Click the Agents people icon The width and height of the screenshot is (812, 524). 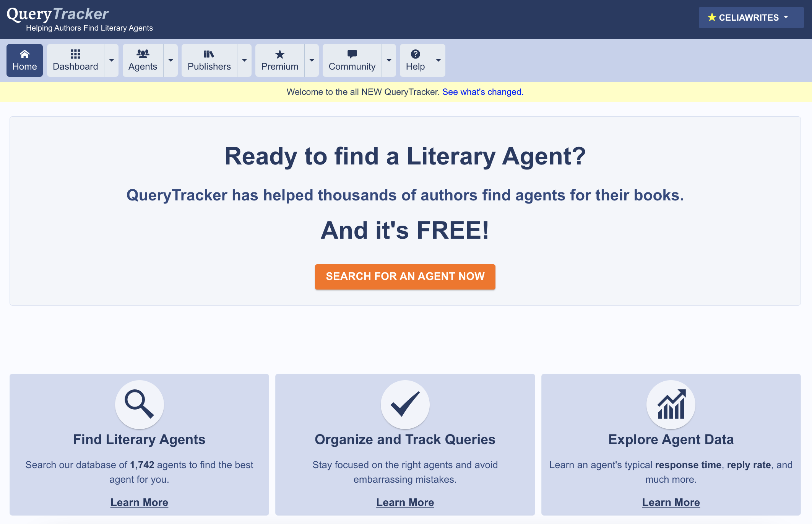(143, 54)
